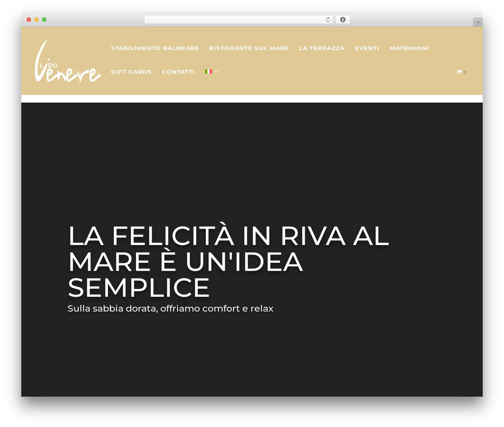The image size is (504, 427).
Task: Visit the Matrimoni page
Action: click(x=409, y=48)
